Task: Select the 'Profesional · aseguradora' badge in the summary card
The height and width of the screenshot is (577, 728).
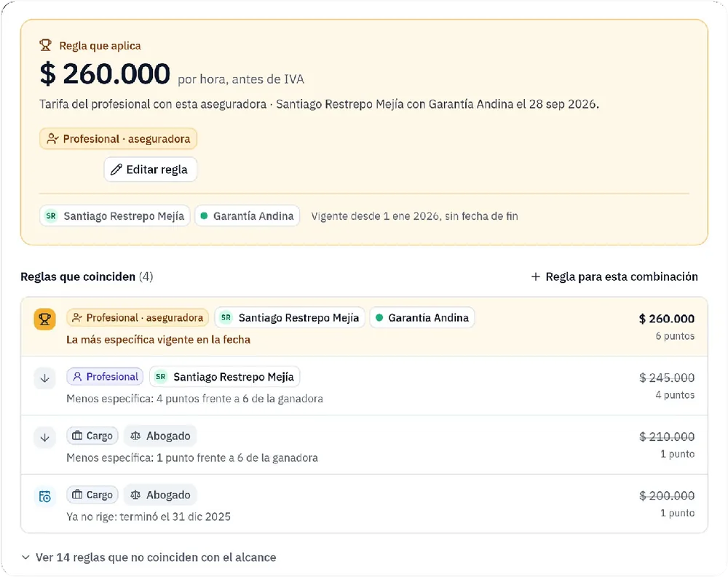Action: coord(119,139)
